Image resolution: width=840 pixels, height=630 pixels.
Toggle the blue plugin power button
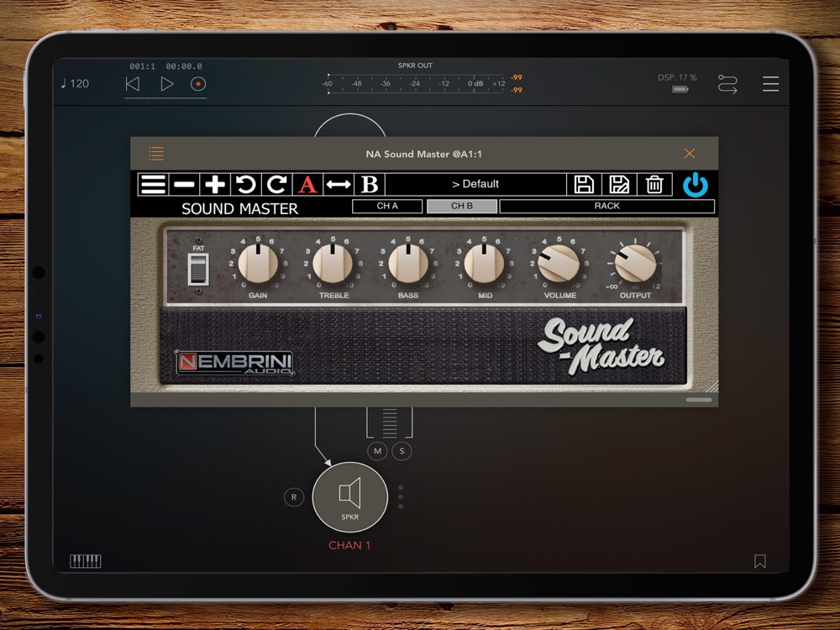[x=696, y=185]
